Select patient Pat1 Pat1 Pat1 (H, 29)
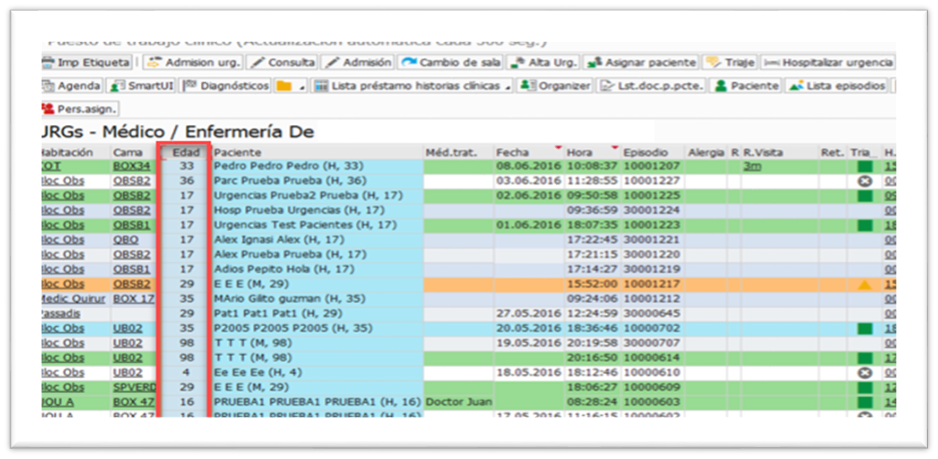 click(278, 313)
